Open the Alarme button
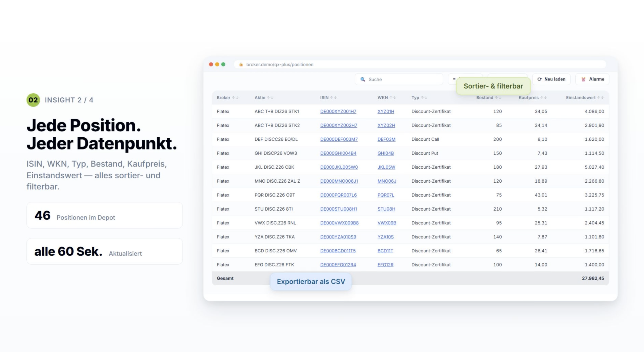This screenshot has width=644, height=352. pos(592,79)
